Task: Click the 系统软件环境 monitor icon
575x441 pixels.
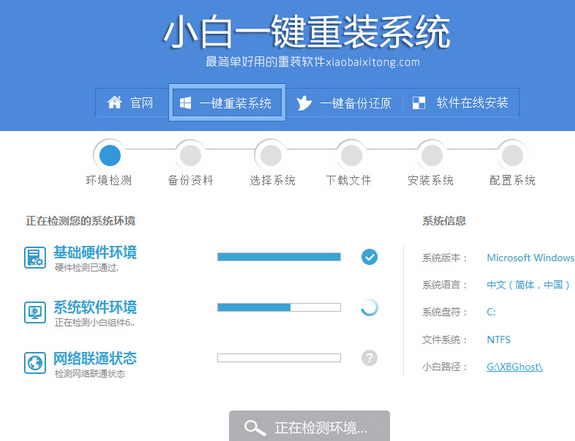Action: coord(35,312)
